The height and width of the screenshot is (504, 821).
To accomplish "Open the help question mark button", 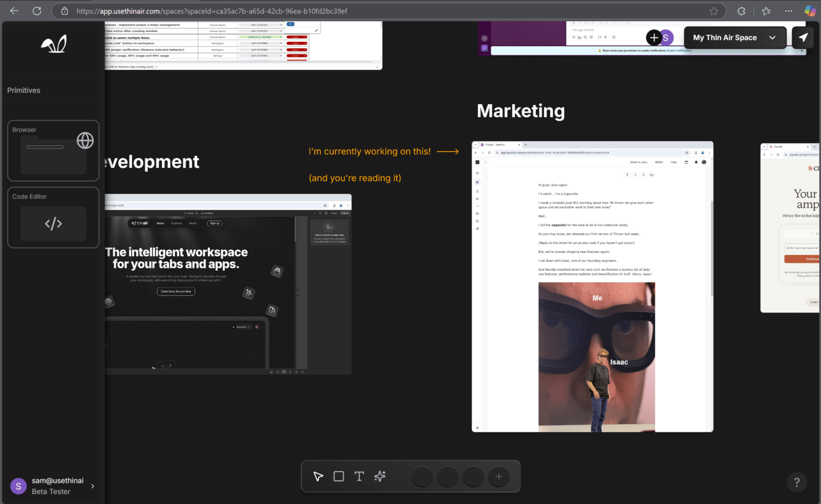I will click(x=797, y=482).
